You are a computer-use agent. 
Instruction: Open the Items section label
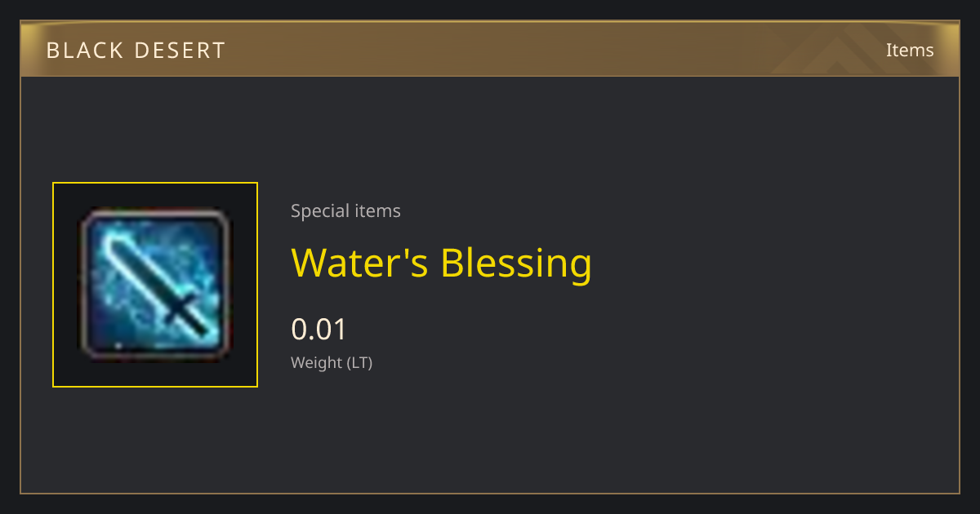pyautogui.click(x=910, y=50)
